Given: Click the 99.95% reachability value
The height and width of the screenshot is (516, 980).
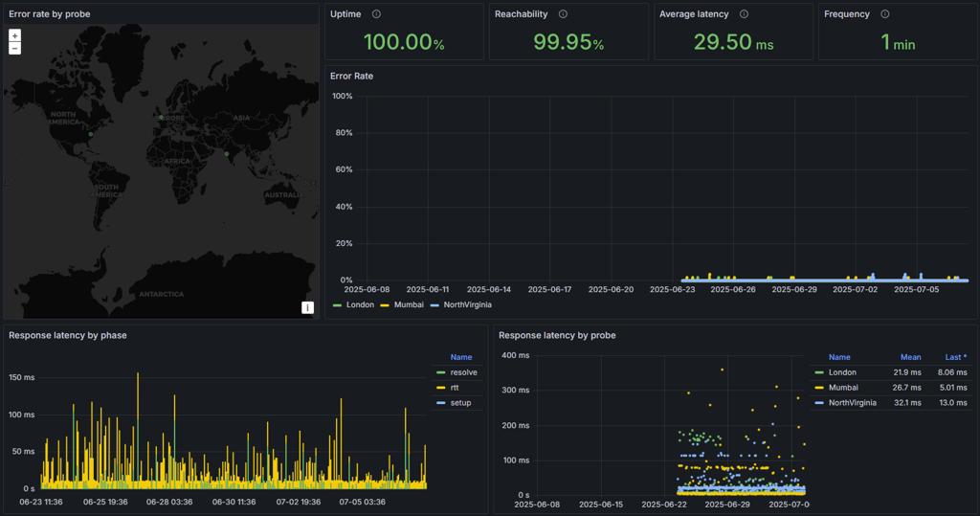Looking at the screenshot, I should point(568,42).
